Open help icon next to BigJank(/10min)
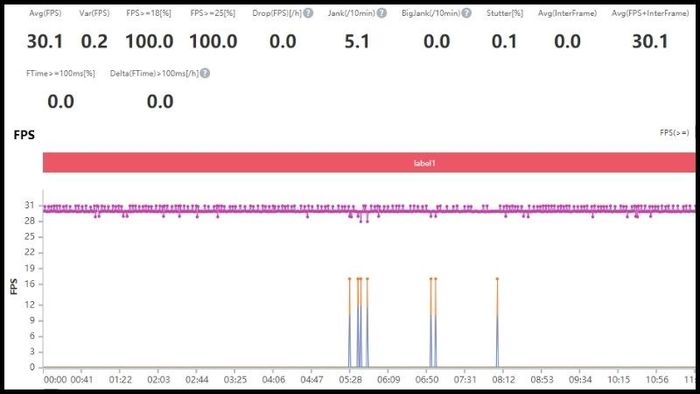Viewport: 700px width, 394px height. pyautogui.click(x=466, y=13)
